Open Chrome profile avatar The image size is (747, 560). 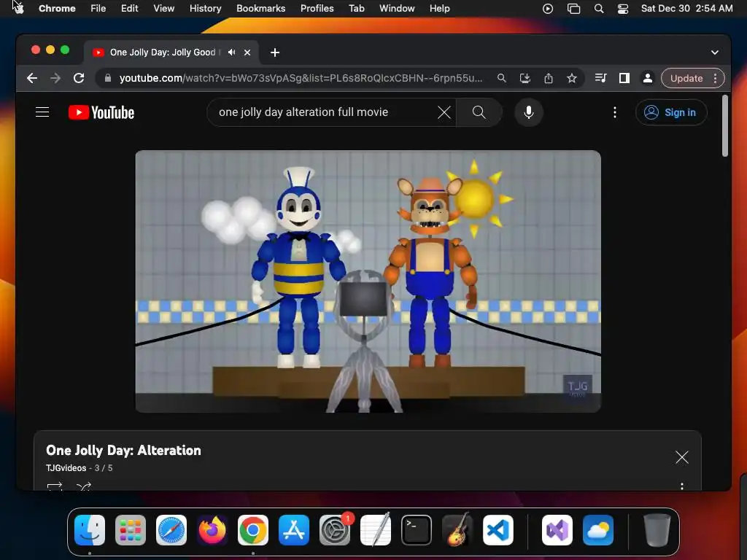click(648, 78)
